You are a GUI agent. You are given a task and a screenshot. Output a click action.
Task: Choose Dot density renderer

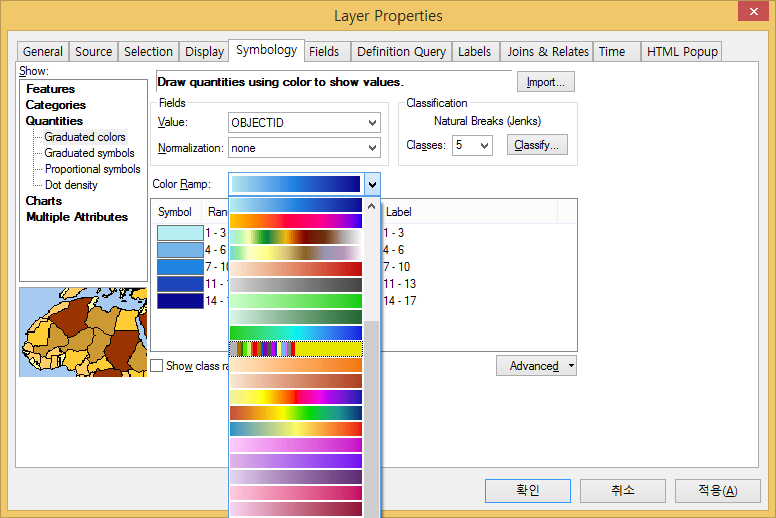[71, 185]
